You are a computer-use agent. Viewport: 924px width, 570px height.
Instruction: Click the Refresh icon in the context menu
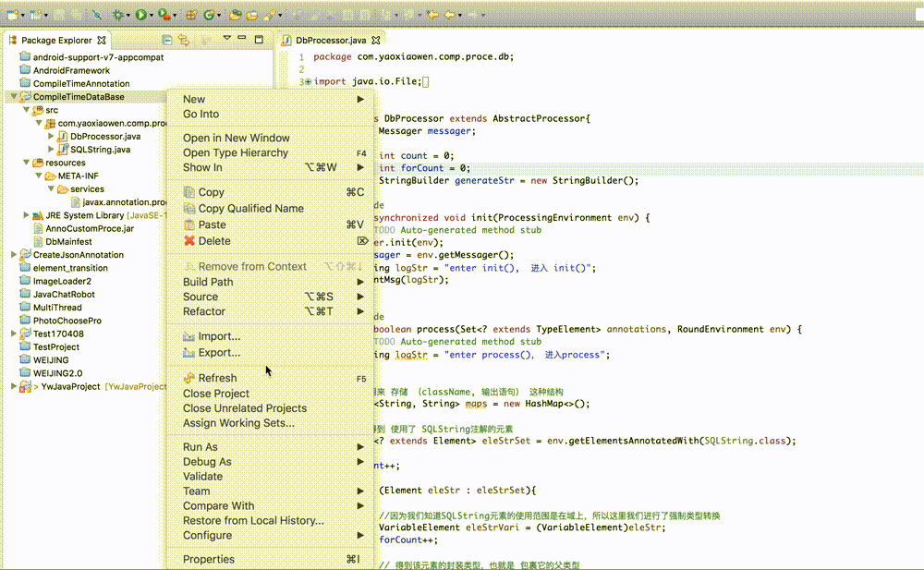[x=189, y=378]
